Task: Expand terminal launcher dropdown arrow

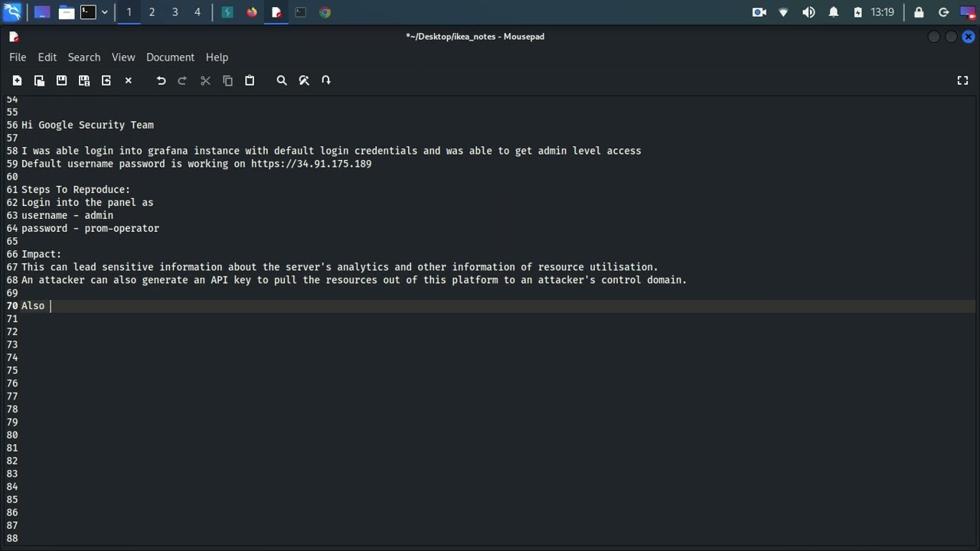Action: pyautogui.click(x=105, y=12)
